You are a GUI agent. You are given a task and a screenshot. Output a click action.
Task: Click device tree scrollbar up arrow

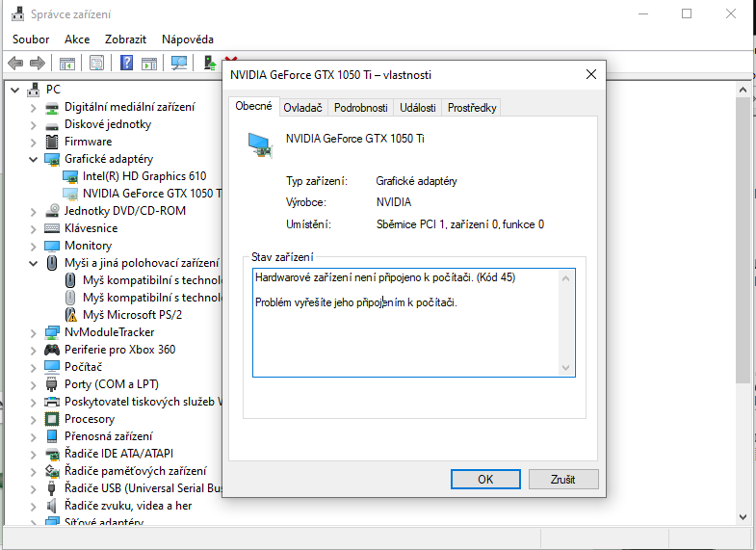pos(743,90)
